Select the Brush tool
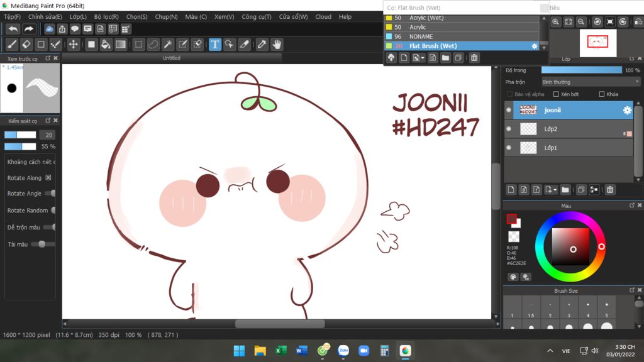644x362 pixels. [x=12, y=45]
